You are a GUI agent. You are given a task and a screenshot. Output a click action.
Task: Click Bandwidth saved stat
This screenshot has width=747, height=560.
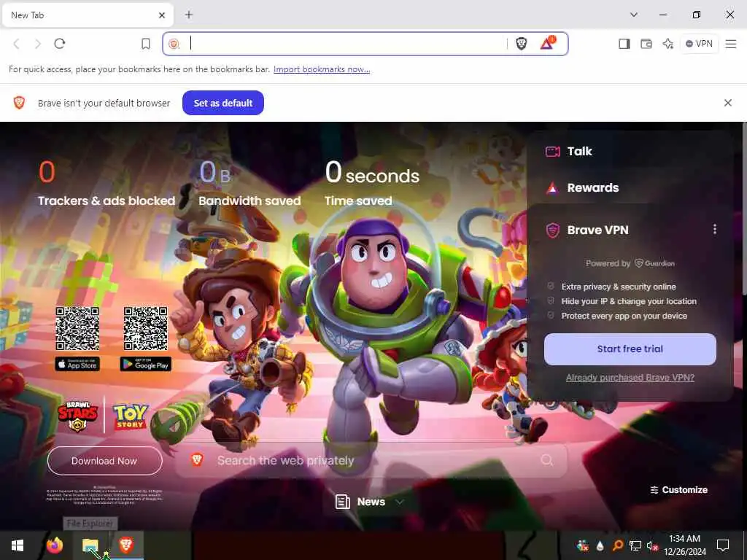coord(249,183)
